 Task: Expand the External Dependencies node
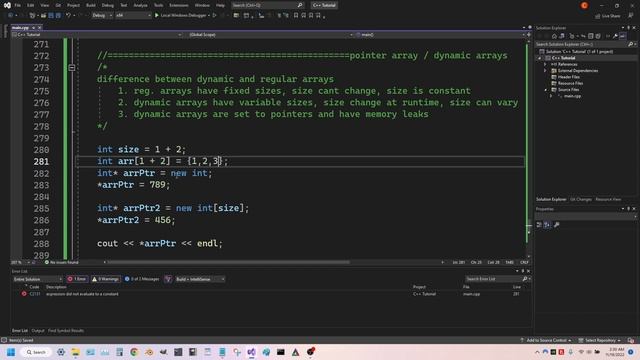tap(545, 71)
